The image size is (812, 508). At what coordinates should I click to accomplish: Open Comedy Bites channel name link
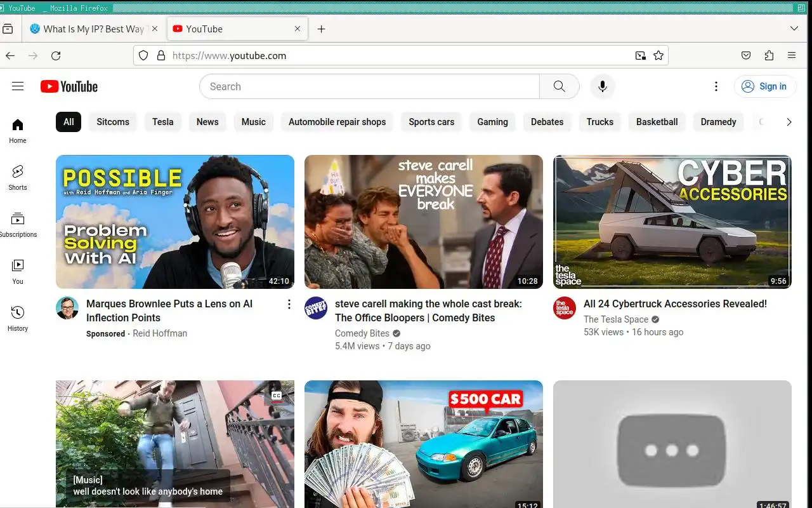[x=362, y=333]
